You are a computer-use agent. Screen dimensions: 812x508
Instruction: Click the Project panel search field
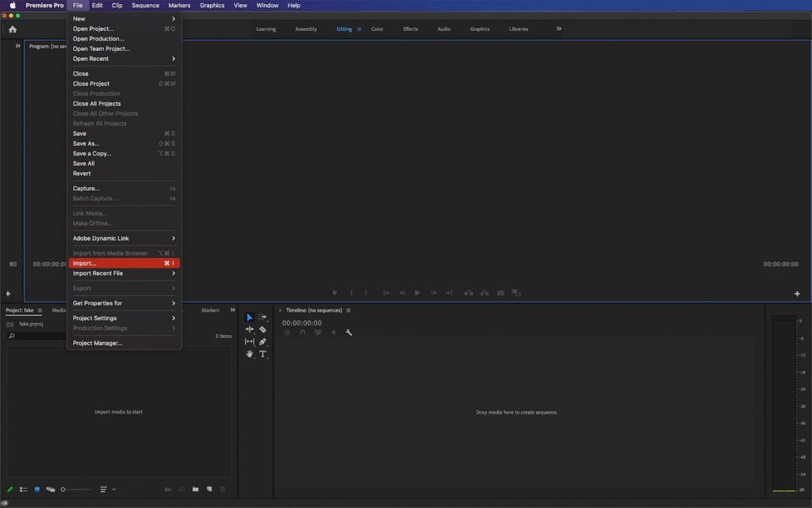(x=37, y=337)
